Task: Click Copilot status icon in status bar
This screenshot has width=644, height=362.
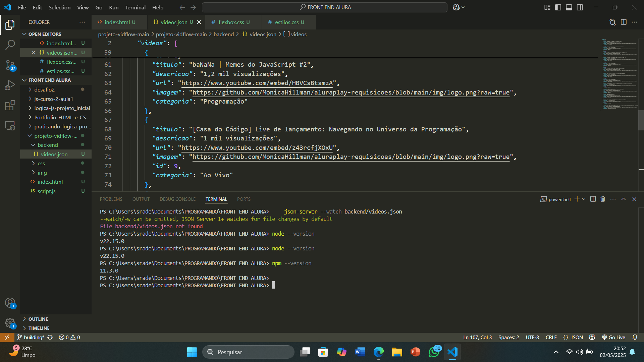Action: click(592, 338)
